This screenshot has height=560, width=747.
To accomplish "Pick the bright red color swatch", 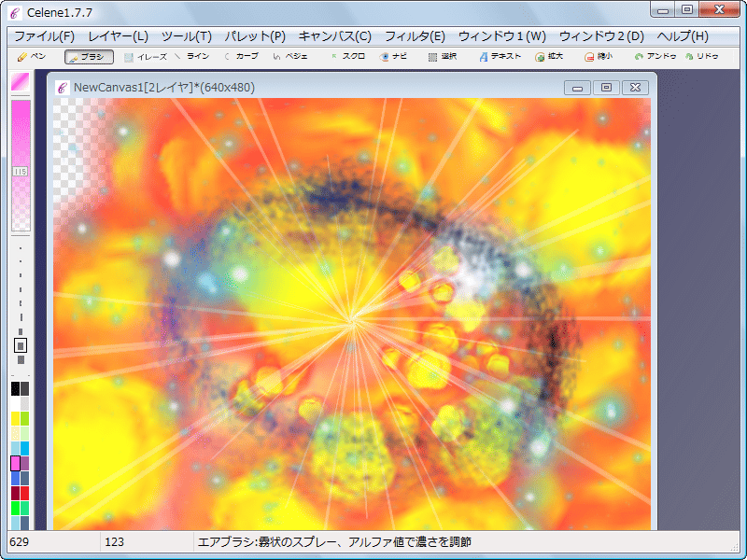I will 25,493.
